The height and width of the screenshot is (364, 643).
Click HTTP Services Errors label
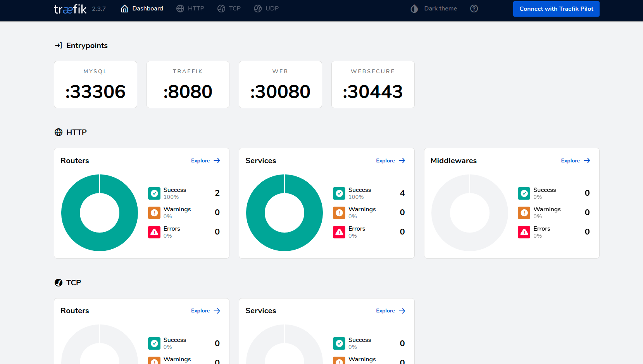[357, 229]
